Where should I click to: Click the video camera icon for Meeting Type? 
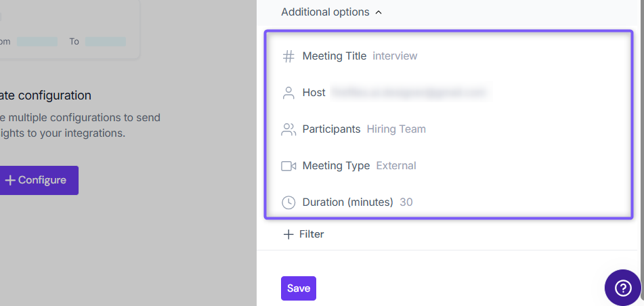pos(288,166)
